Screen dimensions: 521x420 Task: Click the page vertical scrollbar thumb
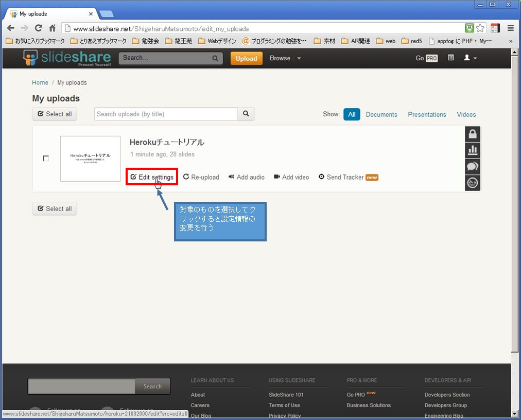[x=514, y=203]
